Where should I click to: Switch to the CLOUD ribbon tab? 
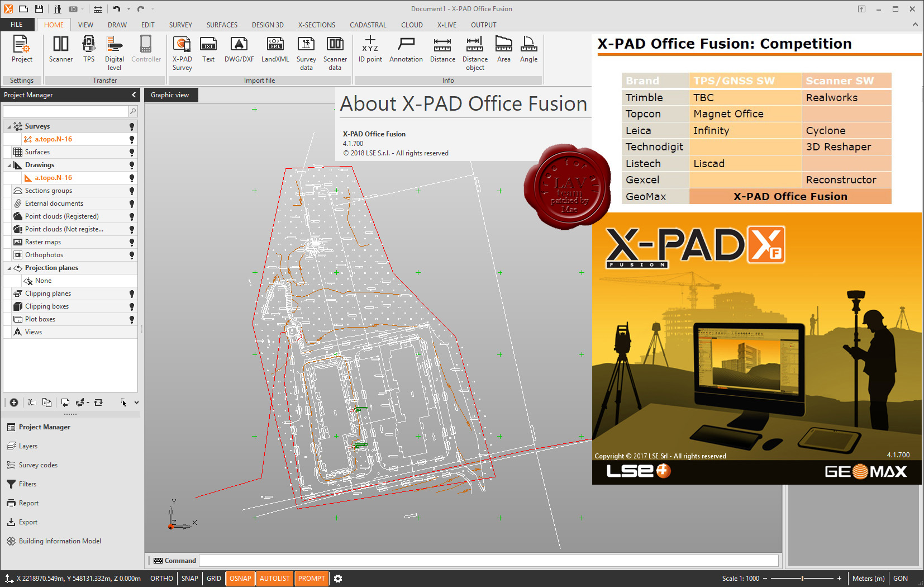[x=412, y=25]
